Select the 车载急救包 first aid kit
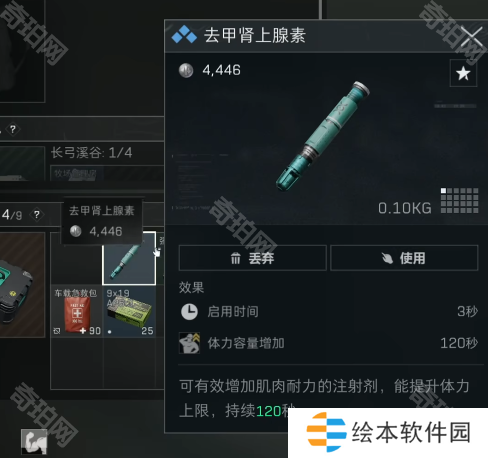This screenshot has width=488, height=458. tap(77, 311)
